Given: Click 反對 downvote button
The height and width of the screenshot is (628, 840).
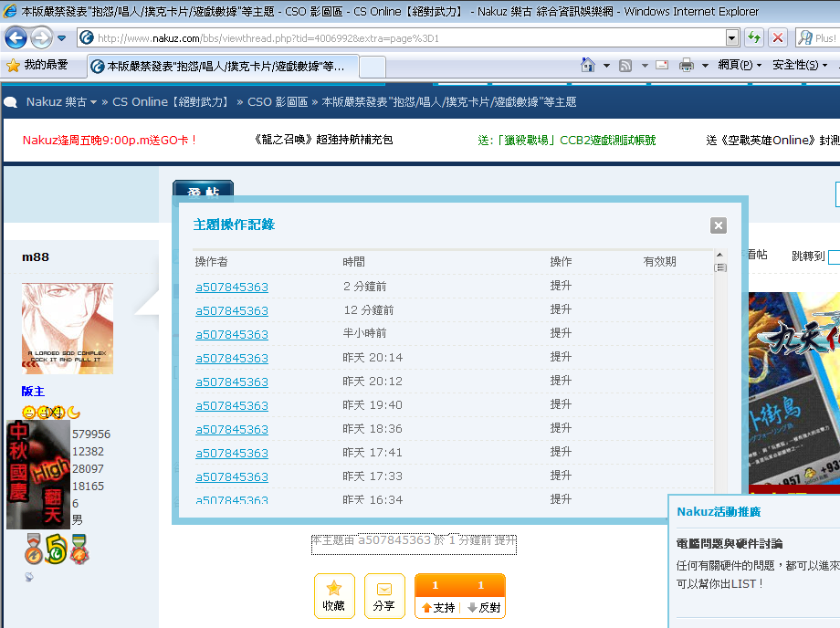Looking at the screenshot, I should (x=483, y=606).
